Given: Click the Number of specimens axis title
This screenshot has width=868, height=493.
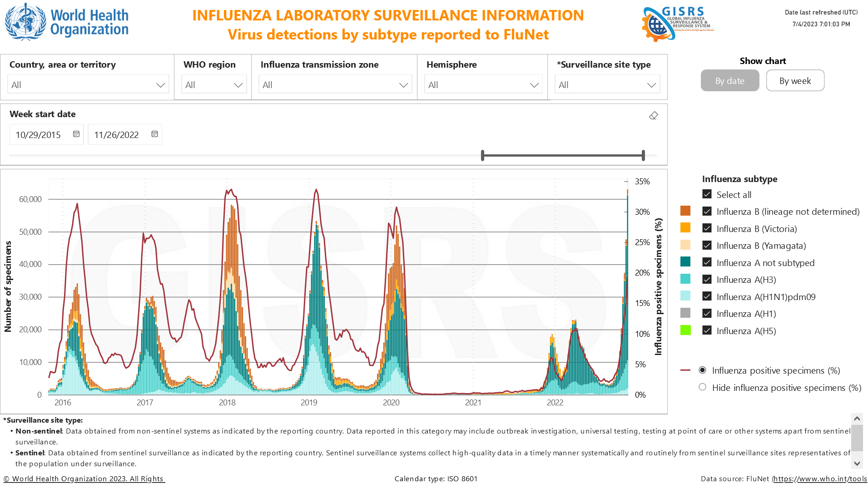Looking at the screenshot, I should tap(8, 286).
